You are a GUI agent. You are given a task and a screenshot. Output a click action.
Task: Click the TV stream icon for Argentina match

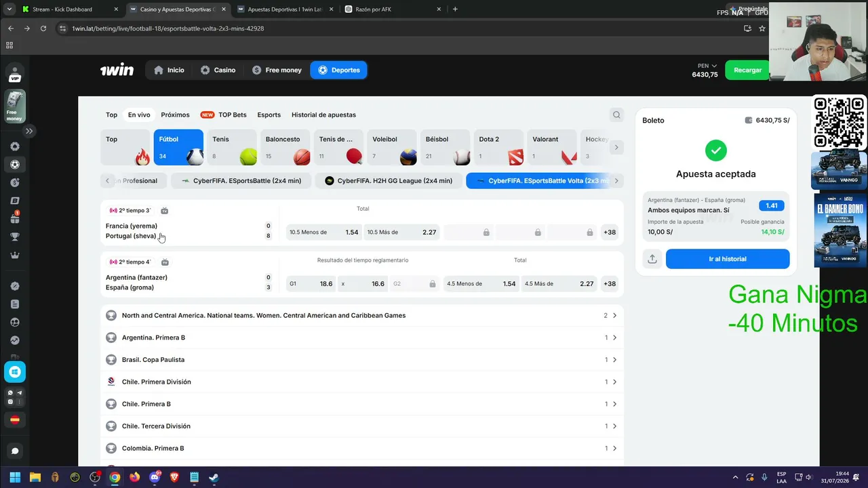(165, 262)
